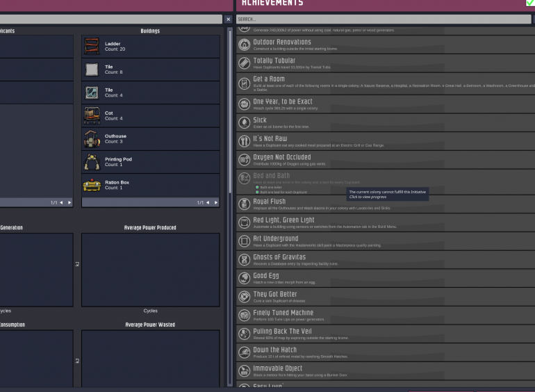The image size is (535, 392).
Task: Click the Totally Tubular achievement icon
Action: tap(245, 63)
